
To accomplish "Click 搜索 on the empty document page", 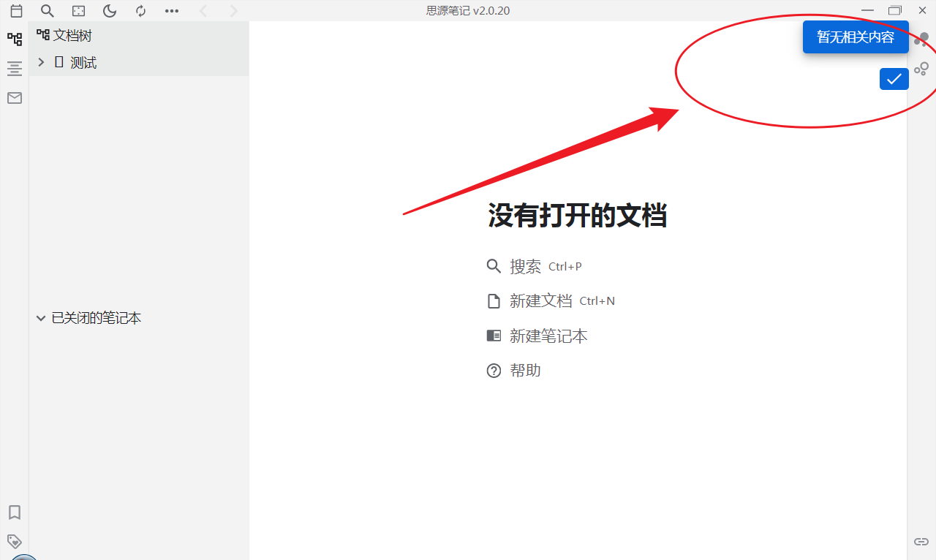I will click(x=526, y=266).
